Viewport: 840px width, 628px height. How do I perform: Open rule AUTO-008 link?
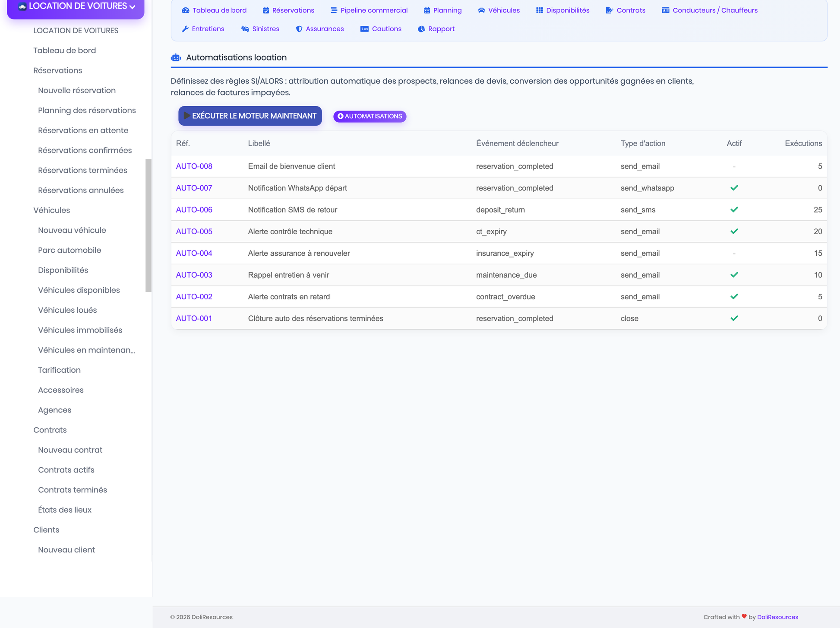(x=194, y=166)
